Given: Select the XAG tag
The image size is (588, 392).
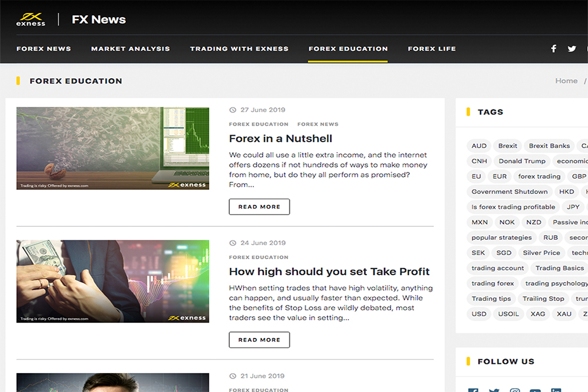Looking at the screenshot, I should pos(537,315).
